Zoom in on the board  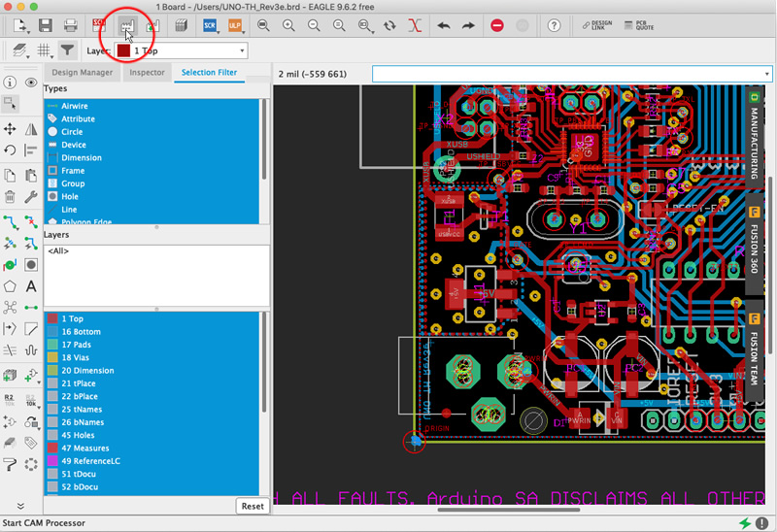[288, 25]
